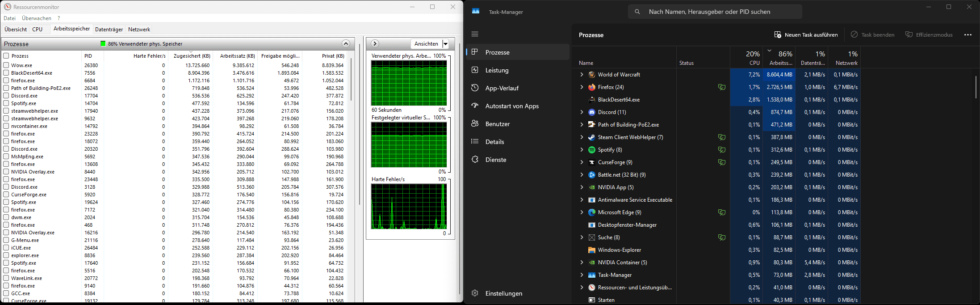The image size is (980, 305).
Task: Click the Windows-Explorer folder icon
Action: pyautogui.click(x=592, y=250)
